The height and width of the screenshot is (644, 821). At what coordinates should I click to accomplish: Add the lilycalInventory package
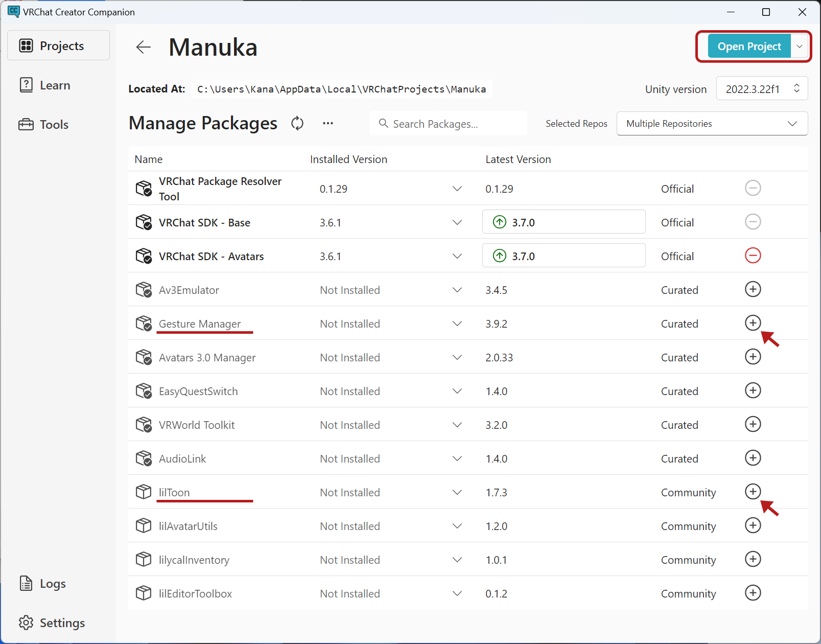pyautogui.click(x=753, y=559)
